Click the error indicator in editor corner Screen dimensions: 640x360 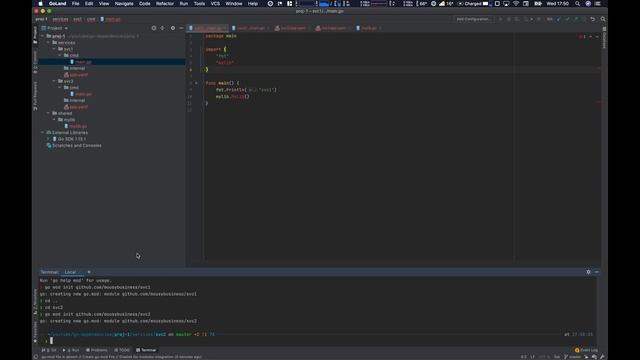[582, 37]
